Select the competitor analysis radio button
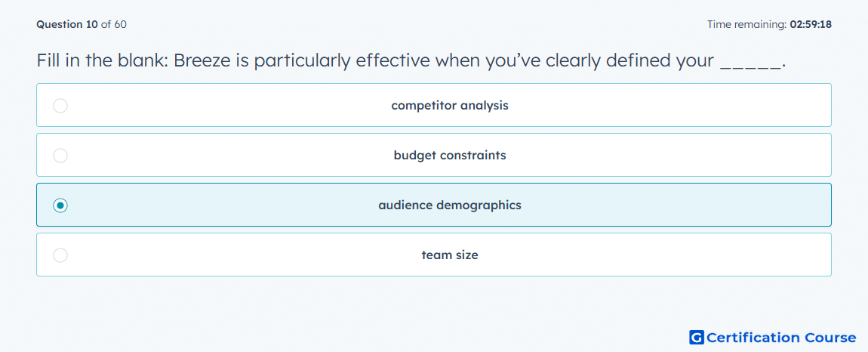The width and height of the screenshot is (868, 352). pyautogui.click(x=60, y=105)
